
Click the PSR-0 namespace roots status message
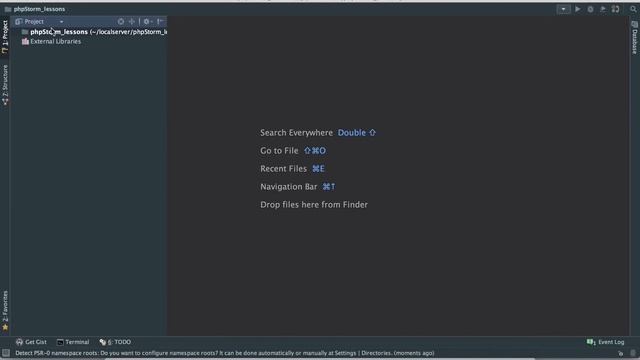tap(225, 353)
